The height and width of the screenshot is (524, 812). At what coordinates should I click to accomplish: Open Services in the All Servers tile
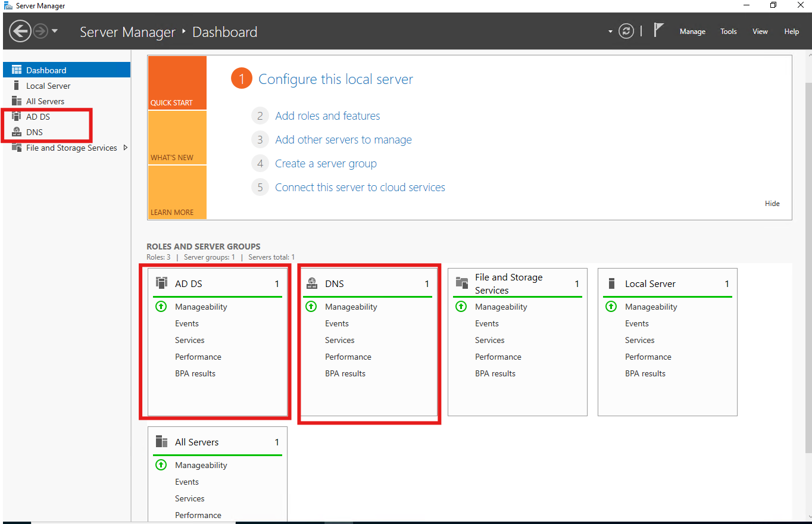pyautogui.click(x=190, y=499)
